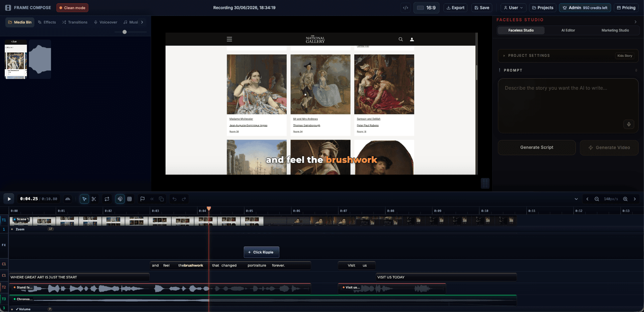Open the hamburger menu in preview

click(229, 39)
